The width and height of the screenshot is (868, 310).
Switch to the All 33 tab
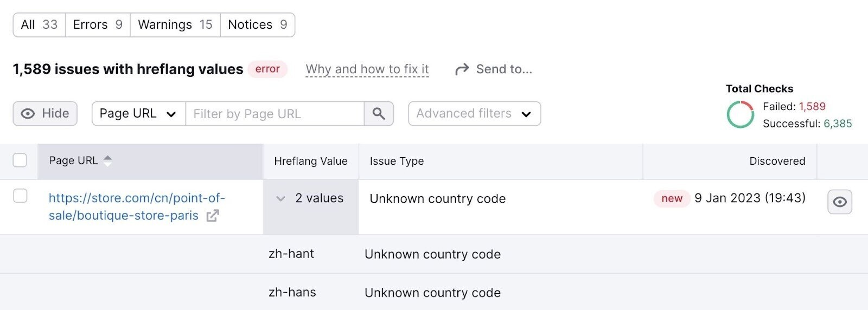pyautogui.click(x=39, y=25)
